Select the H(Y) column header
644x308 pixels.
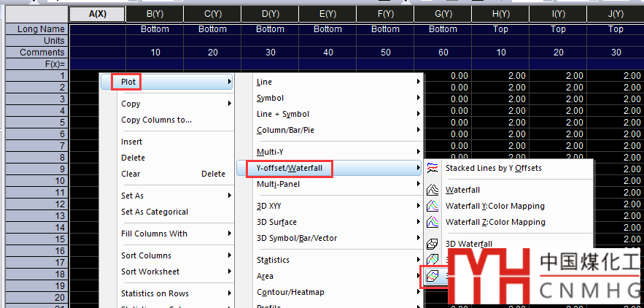500,14
